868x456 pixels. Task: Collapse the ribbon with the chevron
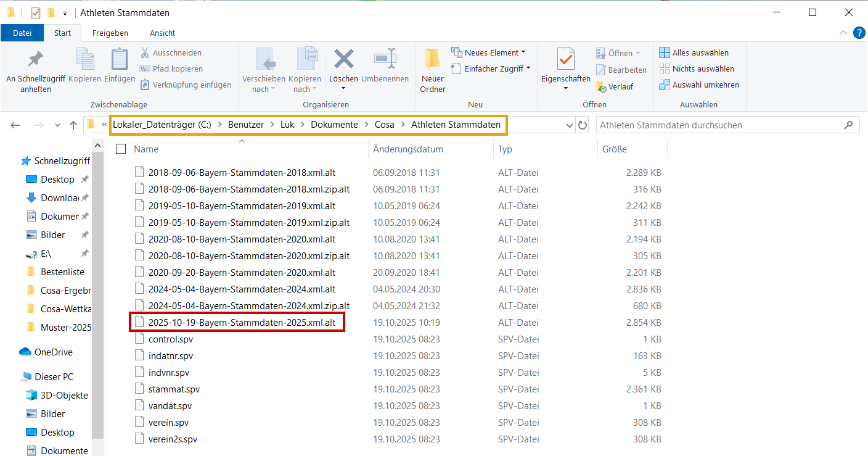click(843, 33)
